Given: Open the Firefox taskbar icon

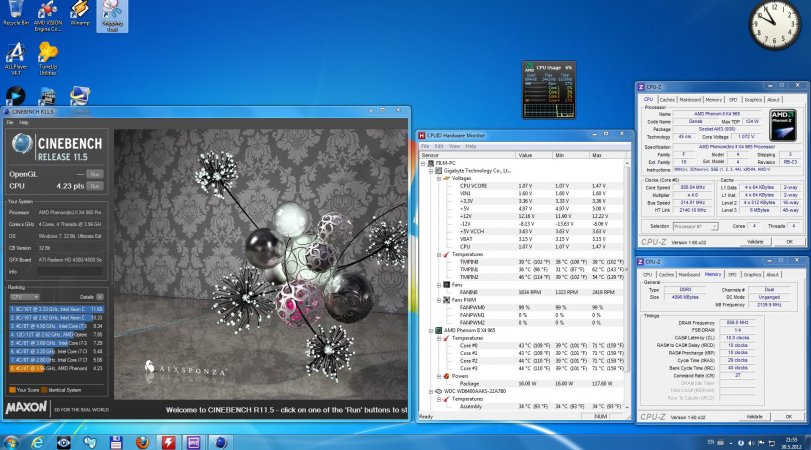Looking at the screenshot, I should click(142, 442).
